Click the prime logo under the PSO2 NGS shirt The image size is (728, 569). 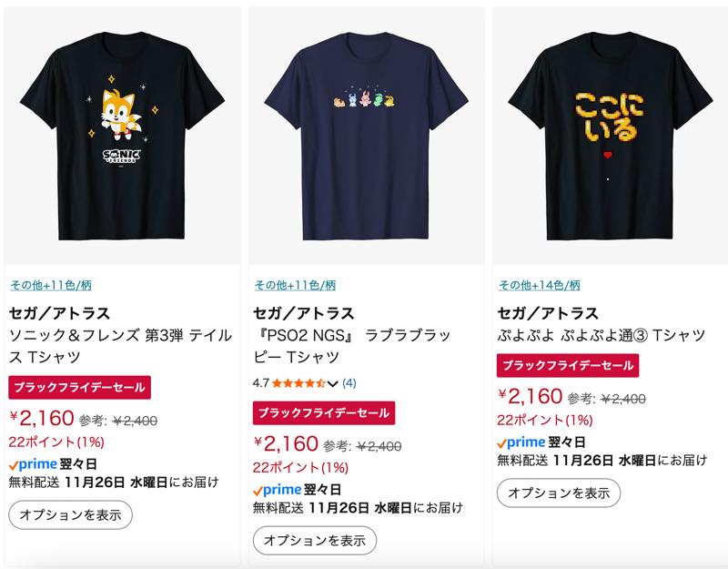tap(278, 490)
